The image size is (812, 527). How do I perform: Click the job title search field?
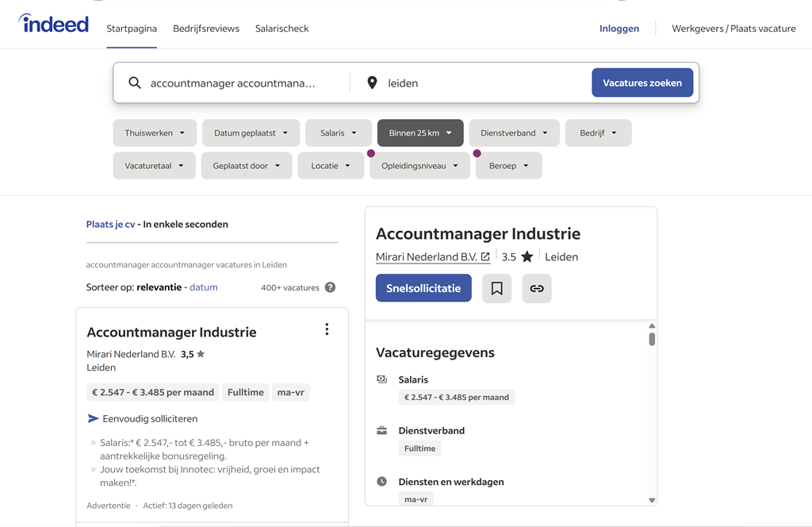pyautogui.click(x=238, y=83)
